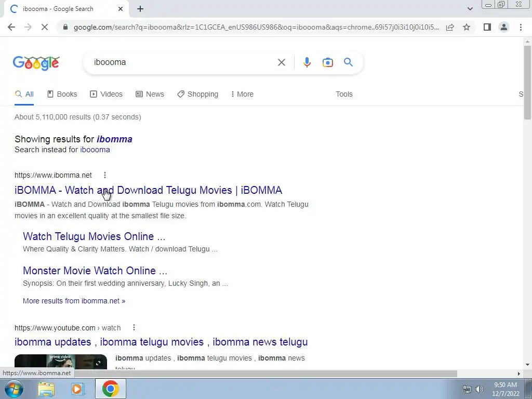The image size is (532, 399).
Task: Click the address bar URL
Action: pos(256,27)
